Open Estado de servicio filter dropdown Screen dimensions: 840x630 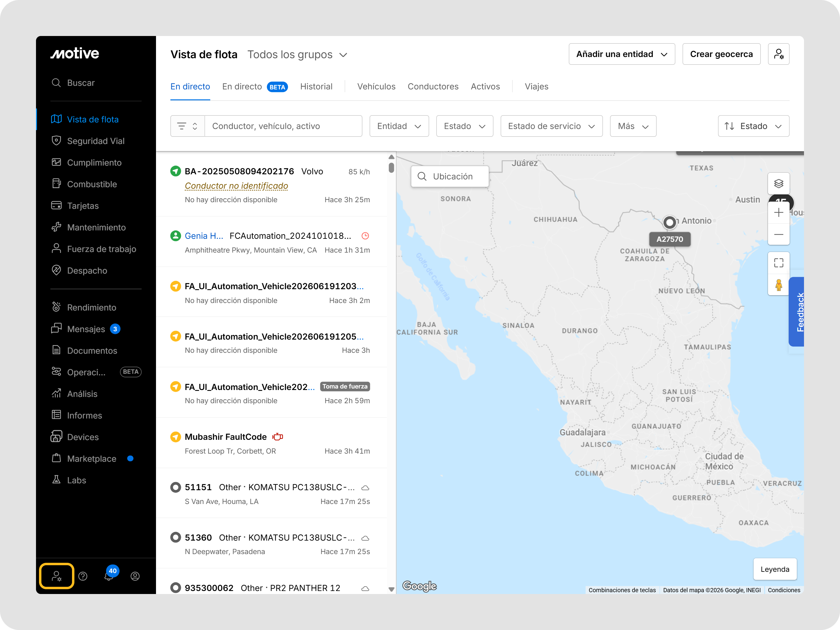[x=551, y=126]
